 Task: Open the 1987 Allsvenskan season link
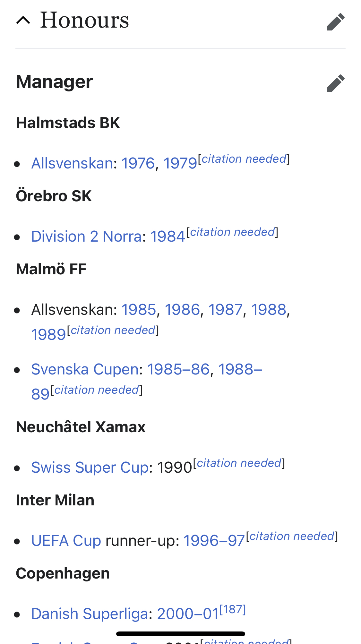(x=226, y=310)
